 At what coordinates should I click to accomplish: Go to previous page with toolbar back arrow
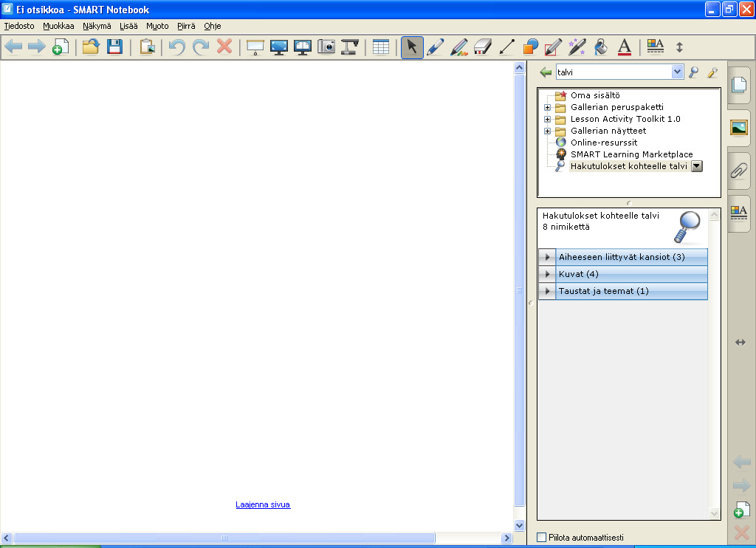click(13, 47)
